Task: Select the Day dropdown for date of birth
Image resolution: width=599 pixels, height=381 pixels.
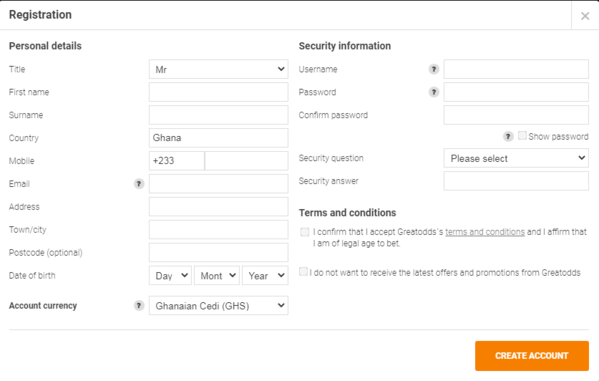Action: (x=170, y=276)
